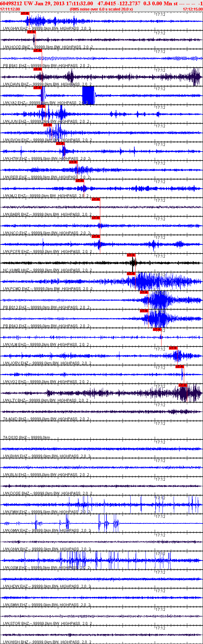Screen dimensions: 203x644
Task: Click the 'UW.MJ2 EHZ' station label
Action: pos(14,196)
